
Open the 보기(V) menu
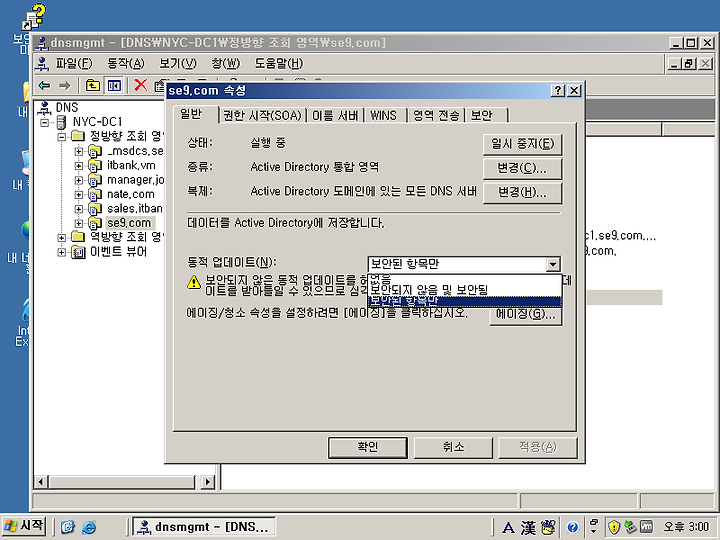point(178,63)
